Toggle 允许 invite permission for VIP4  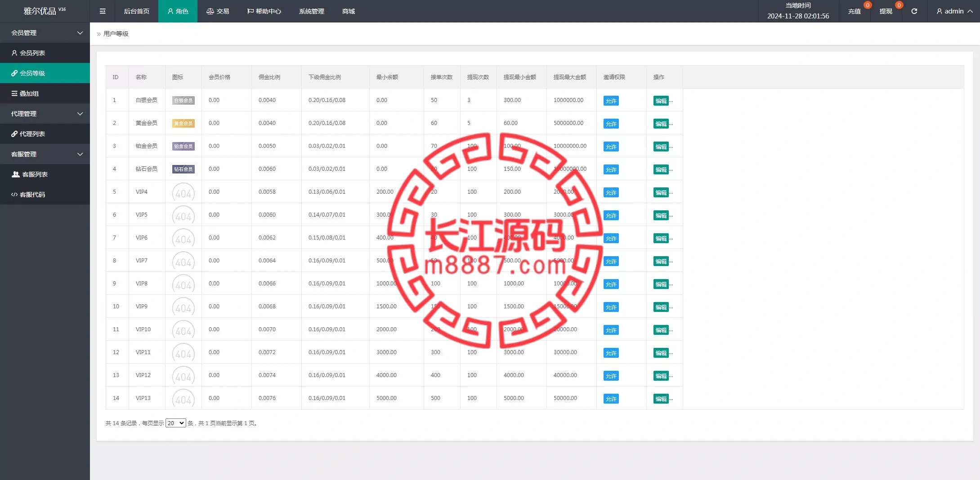(x=611, y=192)
